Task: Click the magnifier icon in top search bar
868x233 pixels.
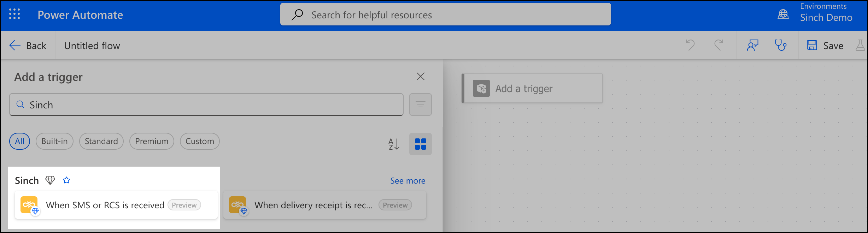Action: point(297,14)
